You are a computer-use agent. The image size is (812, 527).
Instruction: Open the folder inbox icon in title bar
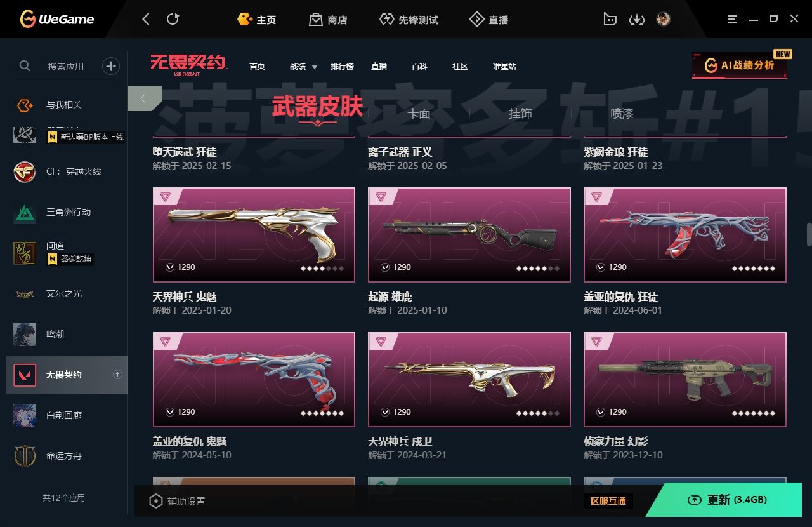point(610,20)
